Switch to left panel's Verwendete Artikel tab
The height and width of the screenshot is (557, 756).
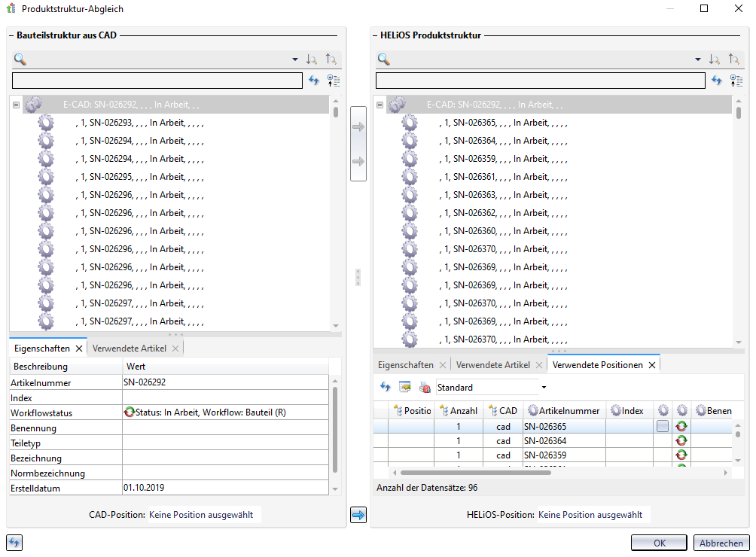click(128, 349)
